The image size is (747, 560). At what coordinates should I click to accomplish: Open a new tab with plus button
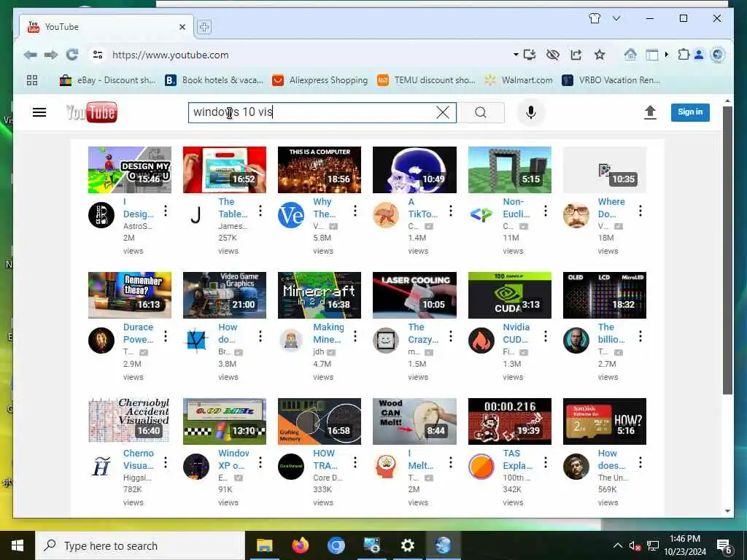(x=204, y=27)
